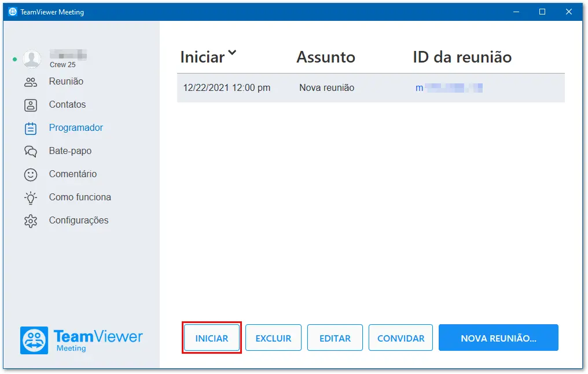Go to the Contatos section
588x374 pixels.
[67, 105]
